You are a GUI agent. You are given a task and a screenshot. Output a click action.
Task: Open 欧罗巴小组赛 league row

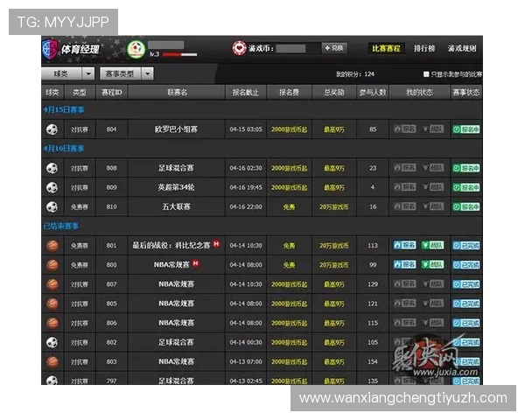click(x=176, y=129)
